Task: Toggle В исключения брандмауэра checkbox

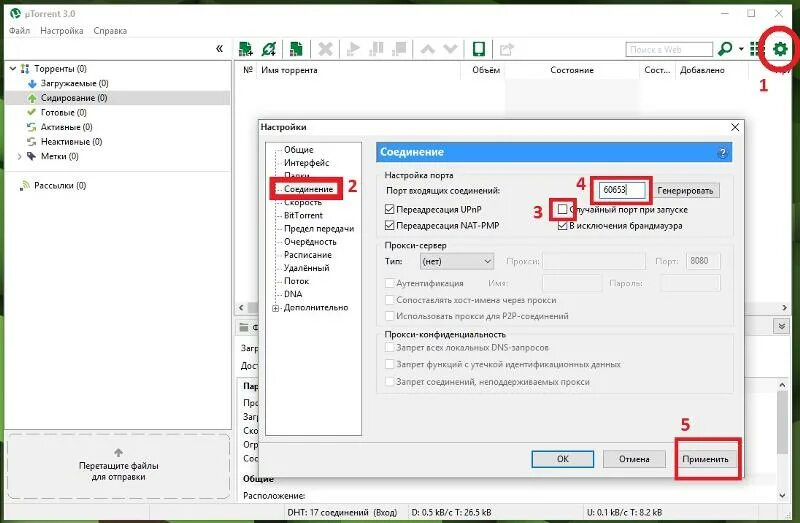Action: coord(562,226)
